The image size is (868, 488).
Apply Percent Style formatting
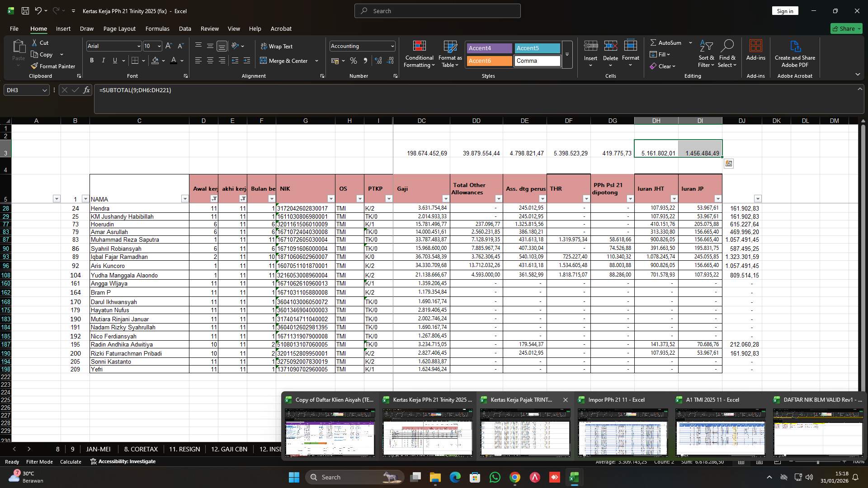[353, 61]
